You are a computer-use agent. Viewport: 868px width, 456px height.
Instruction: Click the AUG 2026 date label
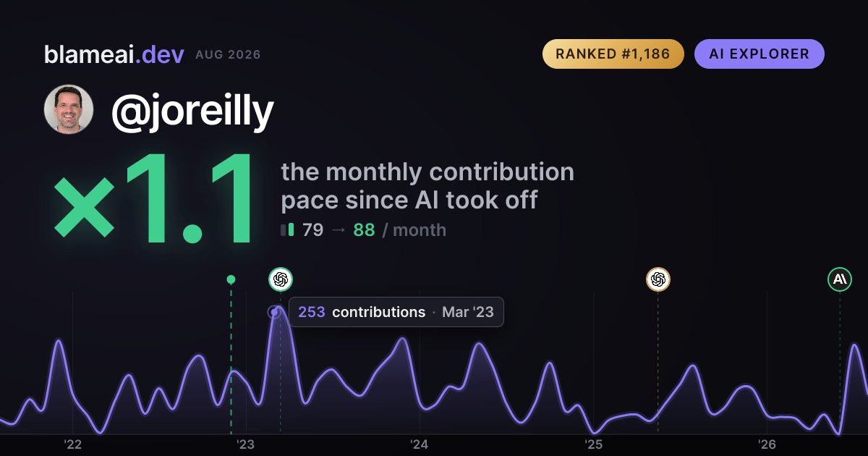[228, 55]
